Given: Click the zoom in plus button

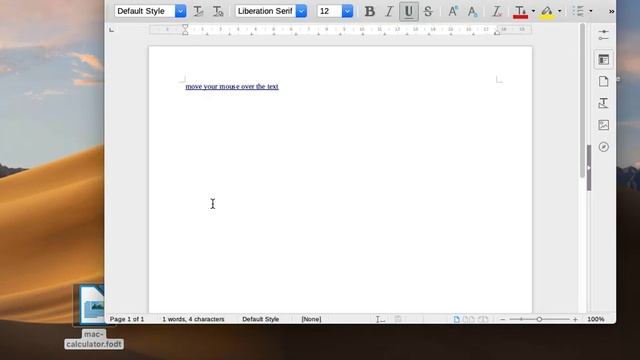Looking at the screenshot, I should point(575,319).
